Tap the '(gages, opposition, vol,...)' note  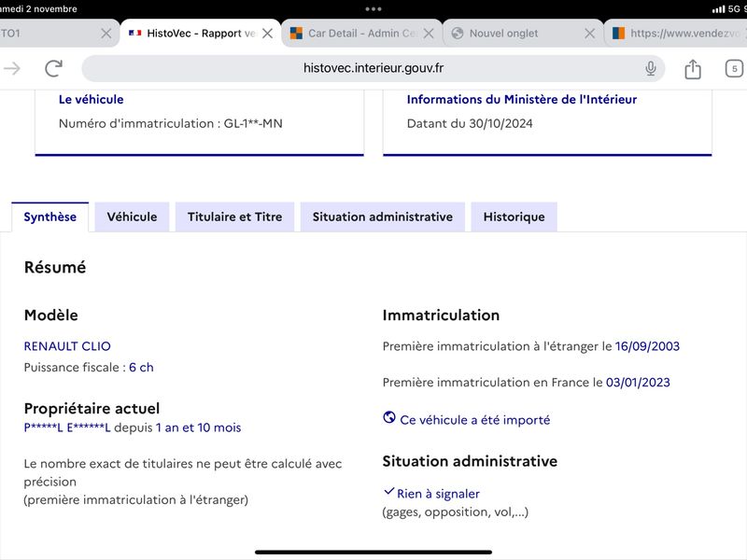456,511
